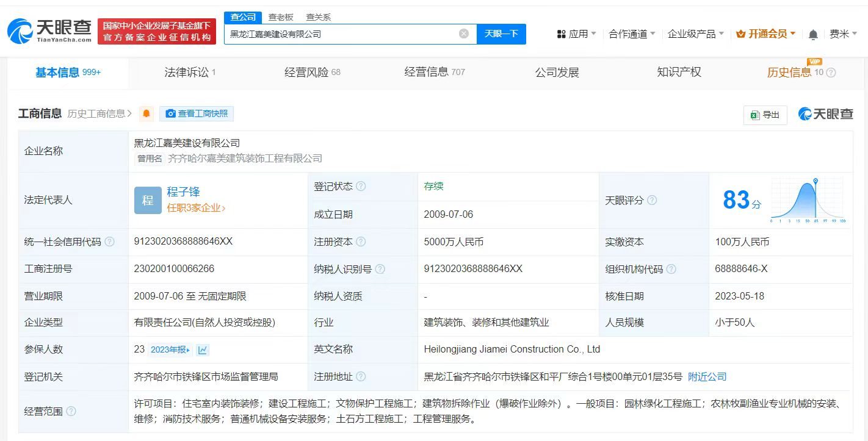The image size is (868, 441).
Task: Click the trend chart icon beside 2023年报
Action: pos(202,350)
